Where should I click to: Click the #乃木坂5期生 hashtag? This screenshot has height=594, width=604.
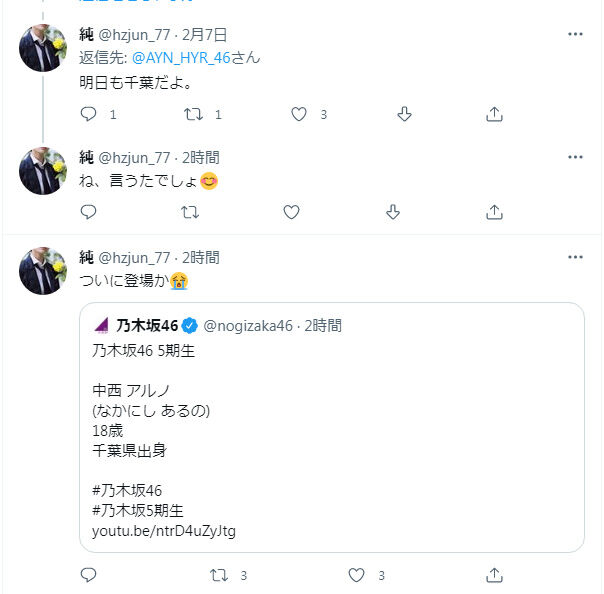pos(138,511)
